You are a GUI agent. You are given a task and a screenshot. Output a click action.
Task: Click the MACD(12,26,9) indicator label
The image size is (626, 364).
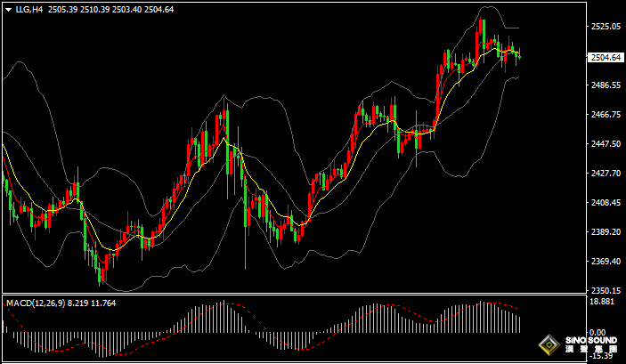(36, 303)
